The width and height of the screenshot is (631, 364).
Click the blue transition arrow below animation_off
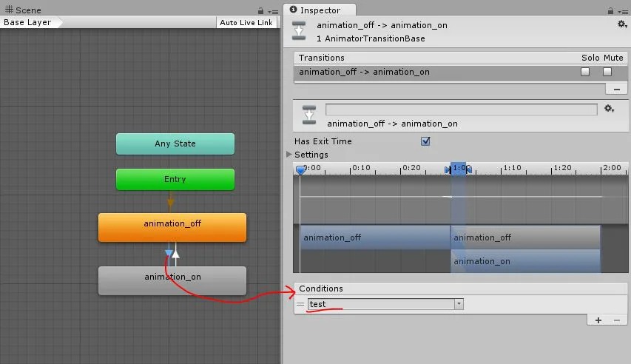point(169,254)
